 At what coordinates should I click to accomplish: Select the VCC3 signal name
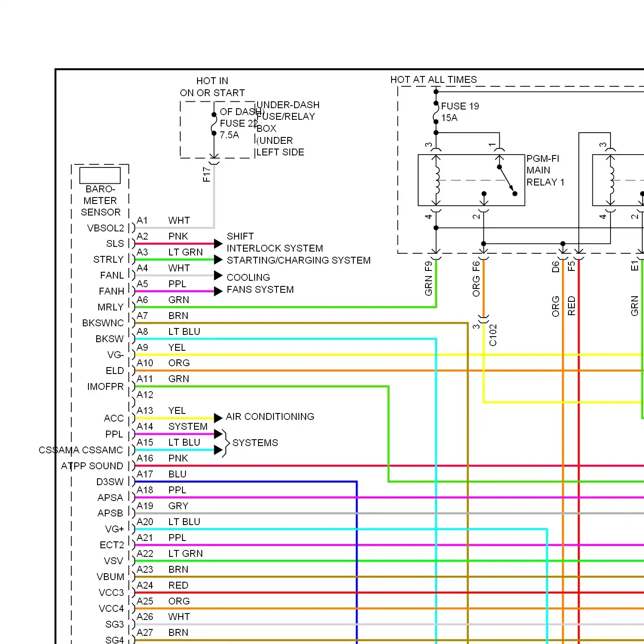[111, 592]
